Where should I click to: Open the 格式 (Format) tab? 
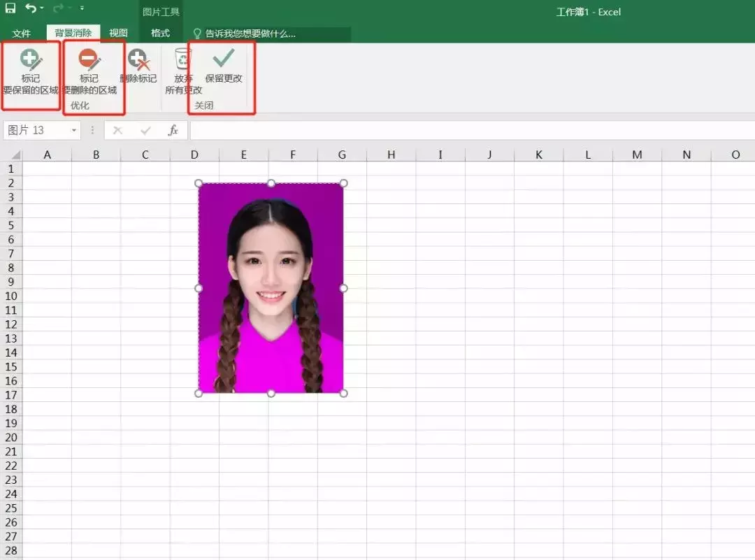160,33
